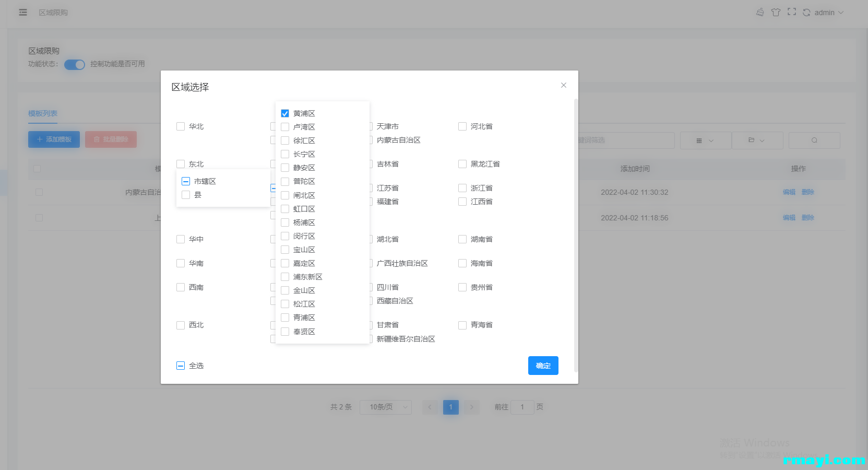Confirm selection with 确定 button
Image resolution: width=868 pixels, height=470 pixels.
pyautogui.click(x=543, y=366)
